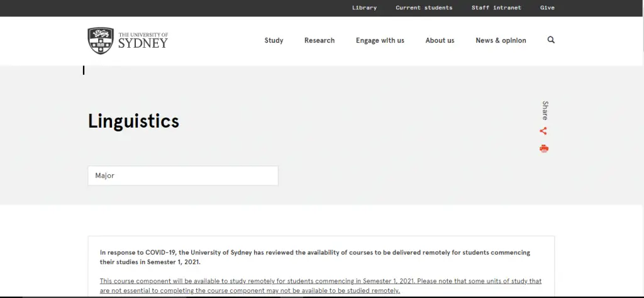
Task: Open the Current students link
Action: 424,8
